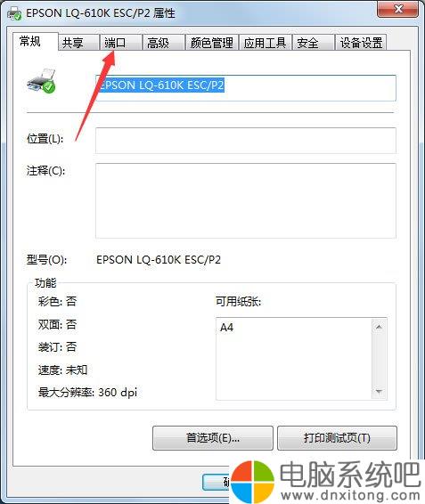Select the 应用工具 tab
Image resolution: width=425 pixels, height=504 pixels.
(266, 43)
